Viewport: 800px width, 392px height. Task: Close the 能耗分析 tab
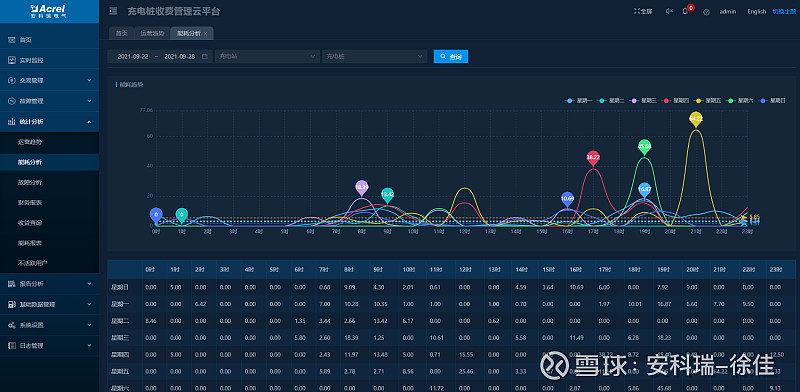(205, 34)
